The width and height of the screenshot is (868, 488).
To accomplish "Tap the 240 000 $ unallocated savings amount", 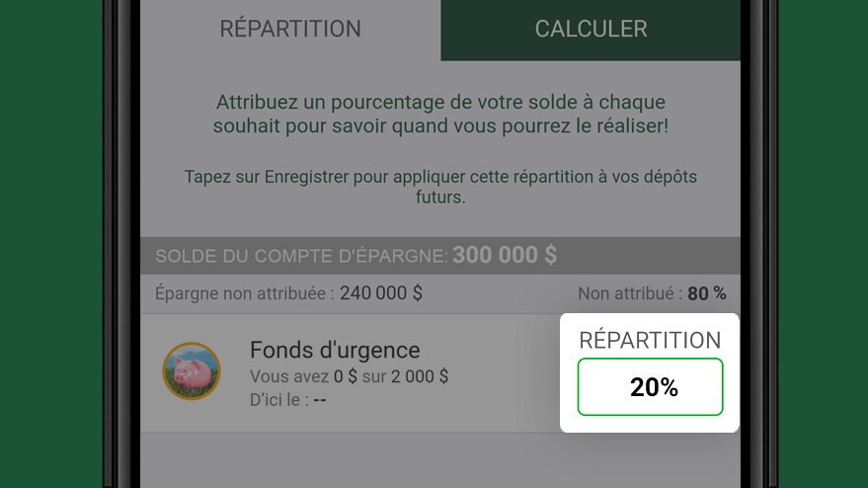I will tap(381, 293).
